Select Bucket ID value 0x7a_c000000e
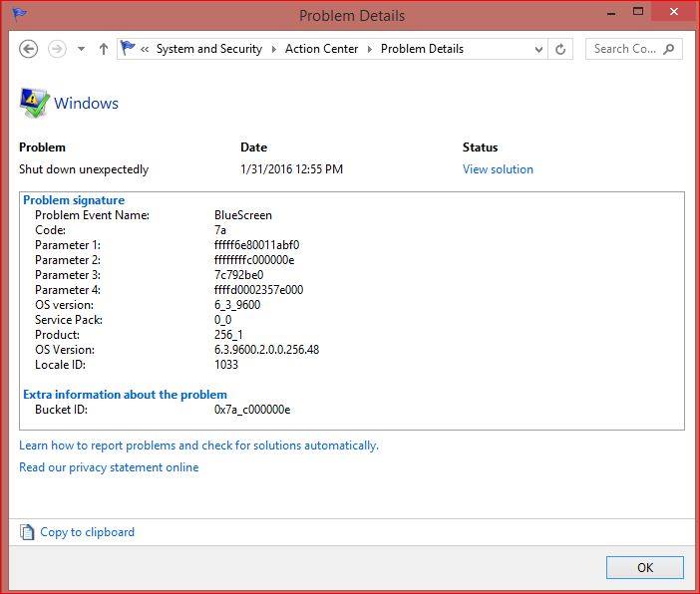 pyautogui.click(x=252, y=410)
